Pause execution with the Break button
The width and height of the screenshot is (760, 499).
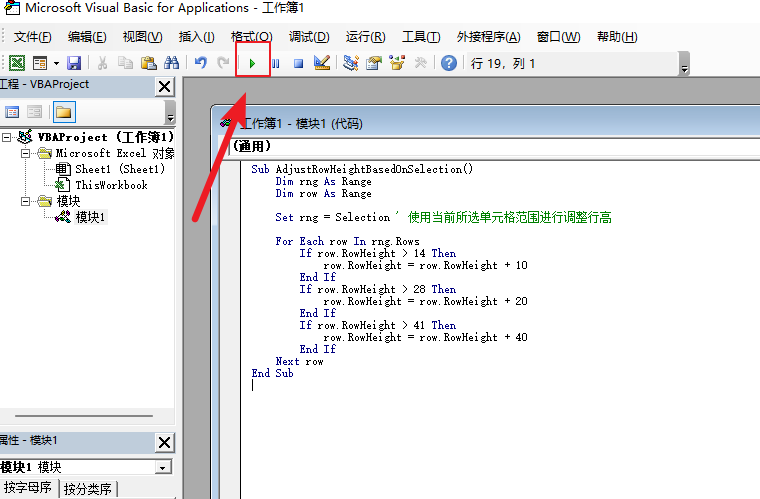point(275,63)
